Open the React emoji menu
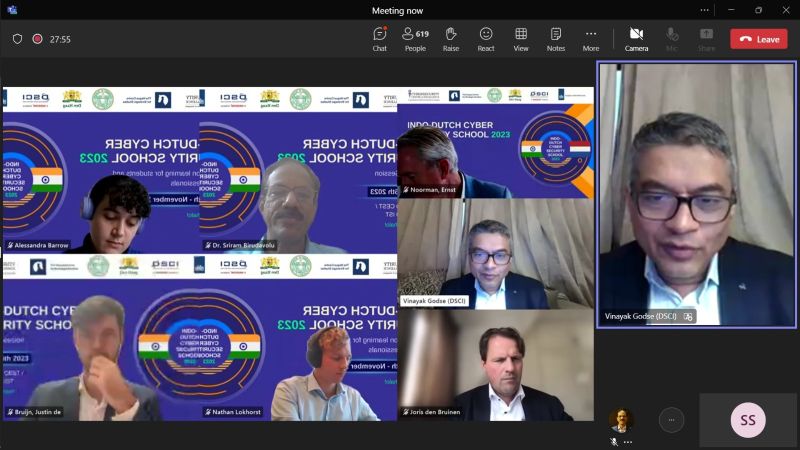The image size is (800, 450). [486, 39]
